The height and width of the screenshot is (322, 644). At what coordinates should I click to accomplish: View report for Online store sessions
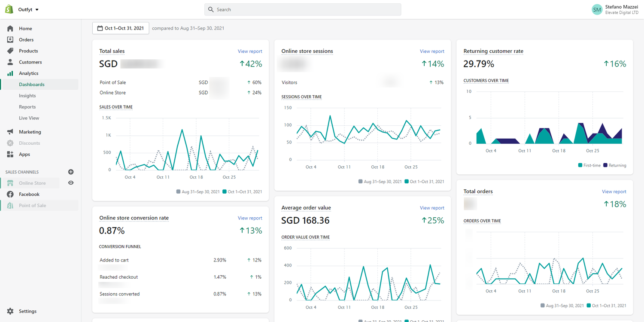pyautogui.click(x=432, y=51)
